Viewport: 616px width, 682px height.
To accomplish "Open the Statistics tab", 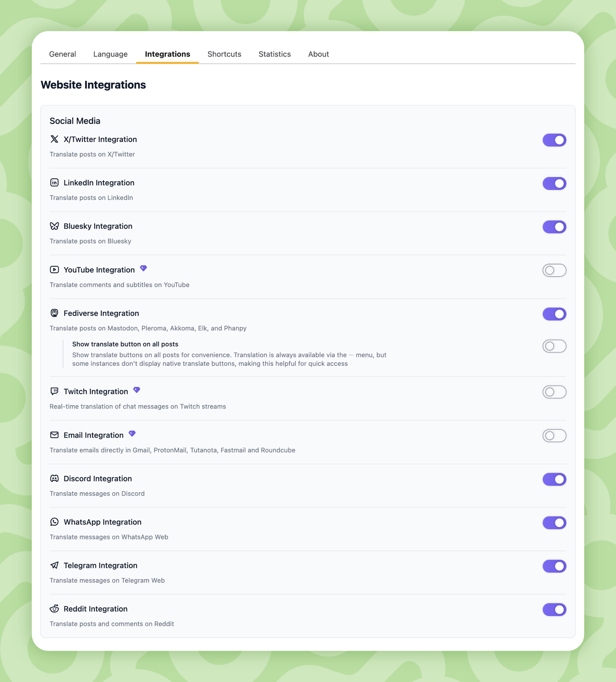I will (x=275, y=54).
